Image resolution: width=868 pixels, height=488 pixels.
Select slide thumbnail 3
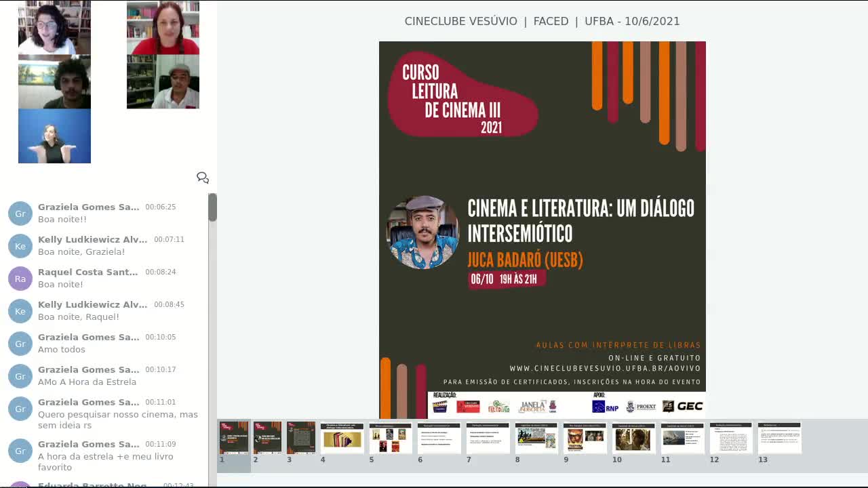click(301, 438)
